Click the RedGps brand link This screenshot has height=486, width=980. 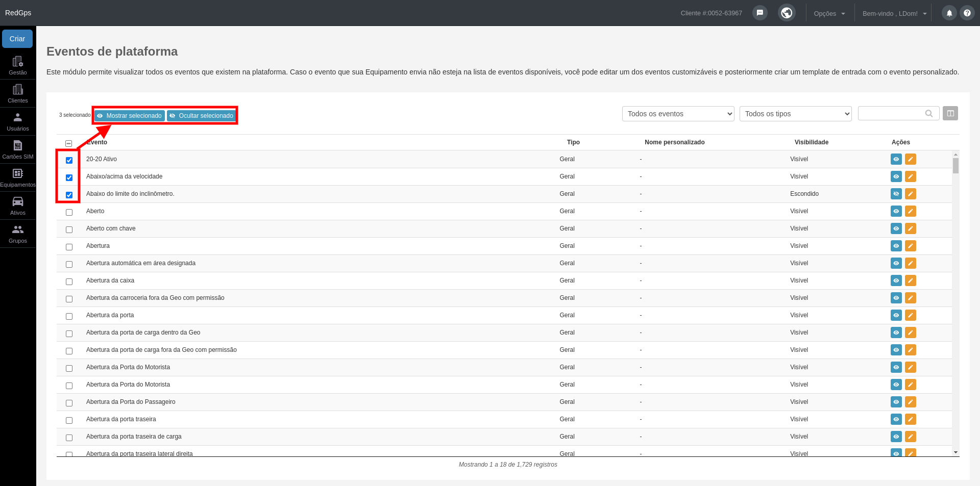click(x=18, y=13)
